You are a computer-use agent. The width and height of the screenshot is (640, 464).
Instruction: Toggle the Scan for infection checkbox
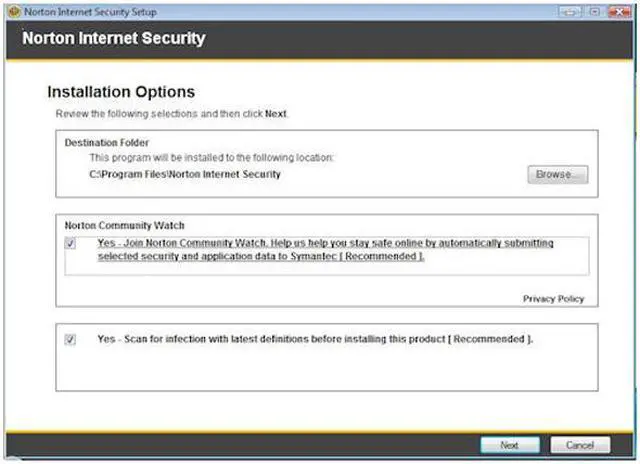(x=71, y=340)
